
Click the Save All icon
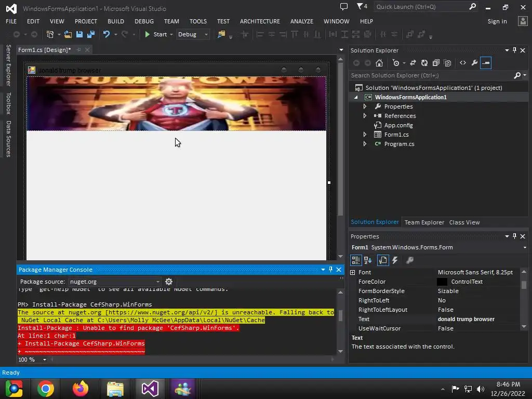pos(91,34)
